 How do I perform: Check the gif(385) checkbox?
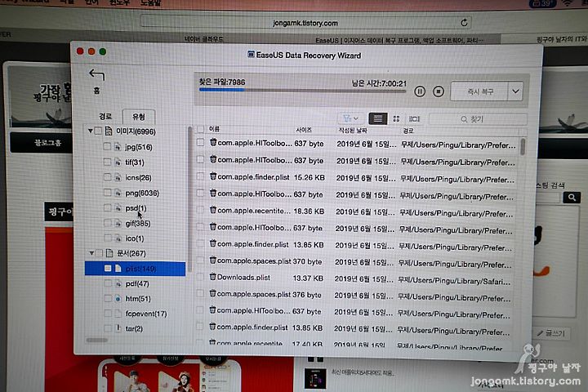(107, 223)
